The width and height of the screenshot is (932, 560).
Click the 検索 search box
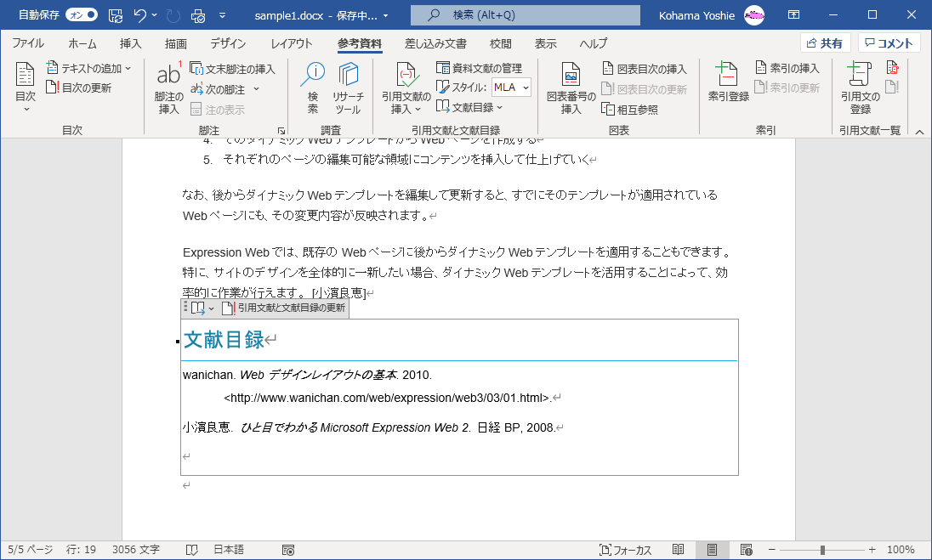coord(526,15)
